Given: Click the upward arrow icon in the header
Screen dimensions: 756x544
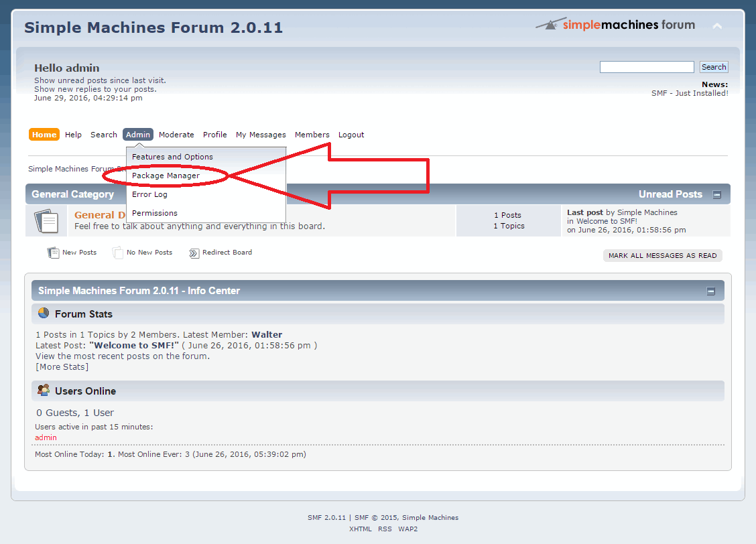Looking at the screenshot, I should 717,26.
